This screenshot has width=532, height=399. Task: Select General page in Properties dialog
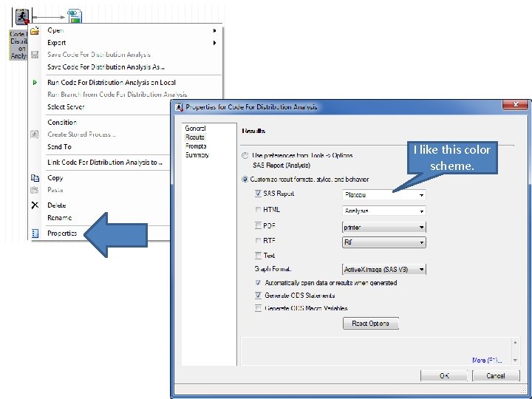195,129
